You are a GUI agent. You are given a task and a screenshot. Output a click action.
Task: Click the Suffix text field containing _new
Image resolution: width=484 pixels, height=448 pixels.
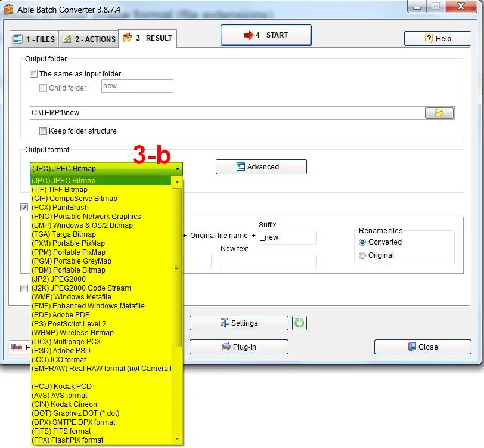click(x=287, y=237)
